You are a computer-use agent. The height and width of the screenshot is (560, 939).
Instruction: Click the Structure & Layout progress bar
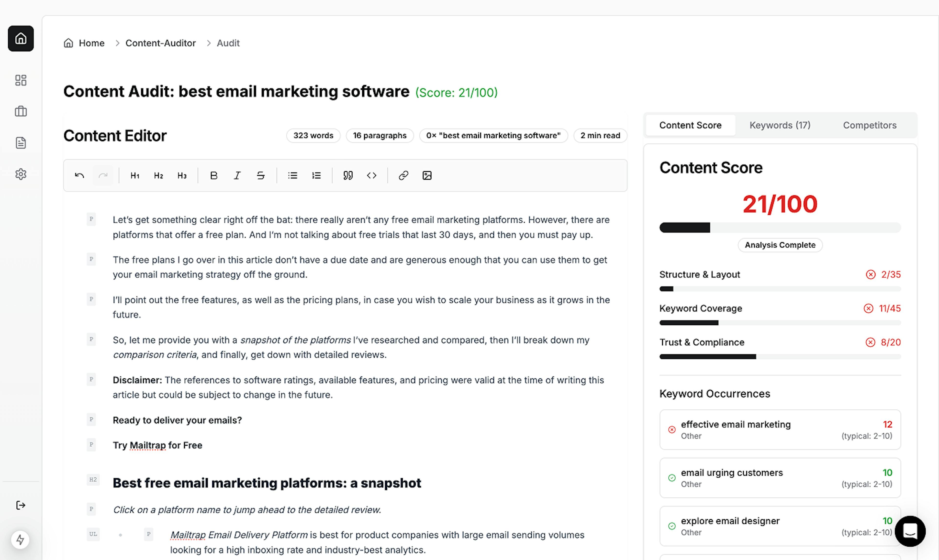780,289
